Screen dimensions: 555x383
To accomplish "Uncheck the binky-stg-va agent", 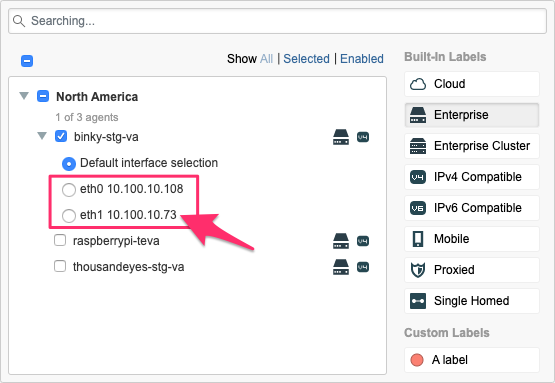I will (x=61, y=136).
